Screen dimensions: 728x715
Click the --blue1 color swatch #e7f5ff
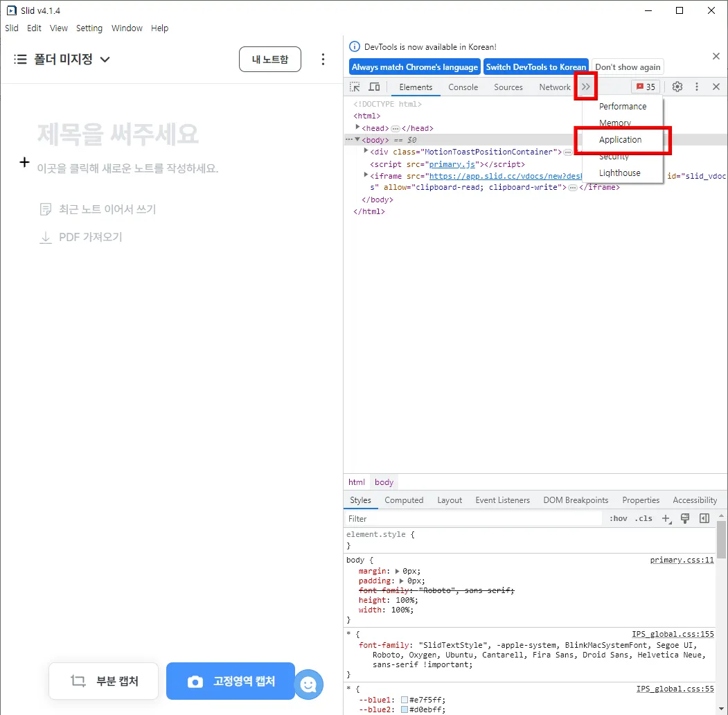point(405,700)
